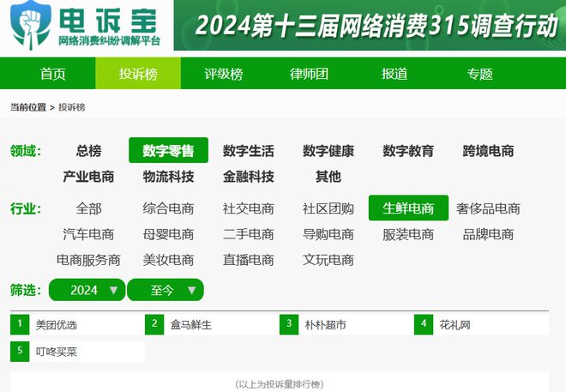This screenshot has height=392, width=566.
Task: Click the 电诉宝 shield fist logo
Action: coord(30,24)
